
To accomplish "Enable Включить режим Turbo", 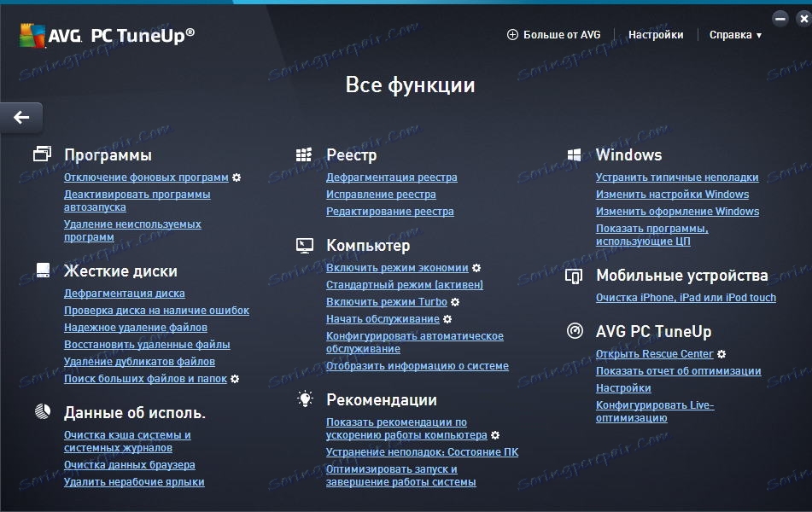I will coord(386,302).
